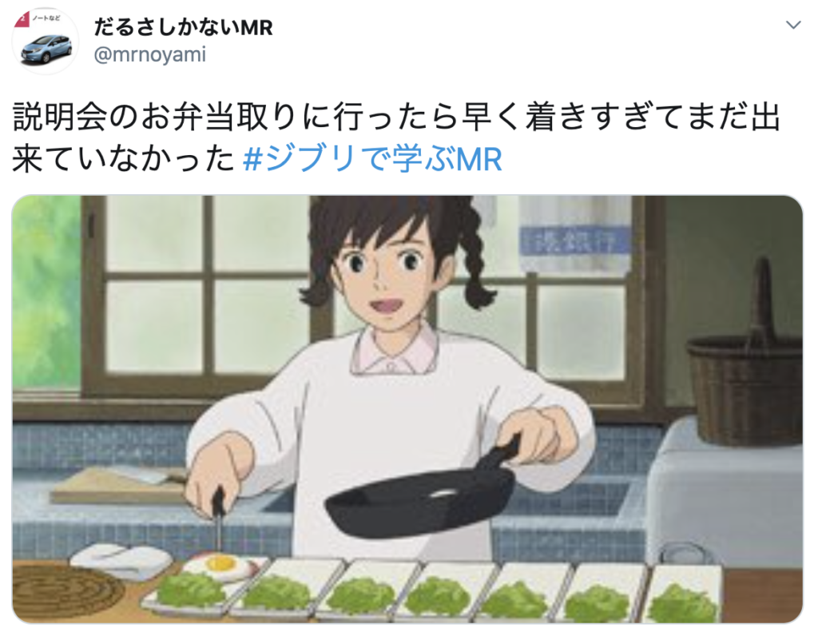Click the cutting board with knife
This screenshot has height=644, width=818.
(121, 484)
